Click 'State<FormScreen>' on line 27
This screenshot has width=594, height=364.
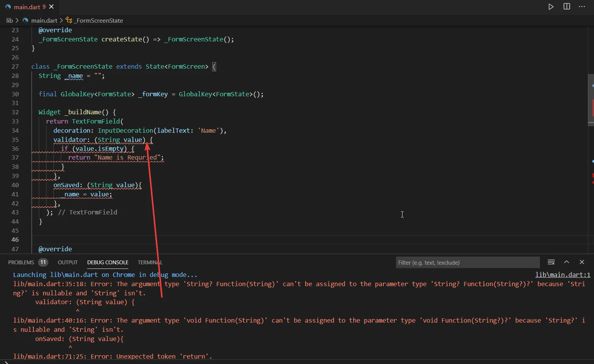pyautogui.click(x=177, y=66)
